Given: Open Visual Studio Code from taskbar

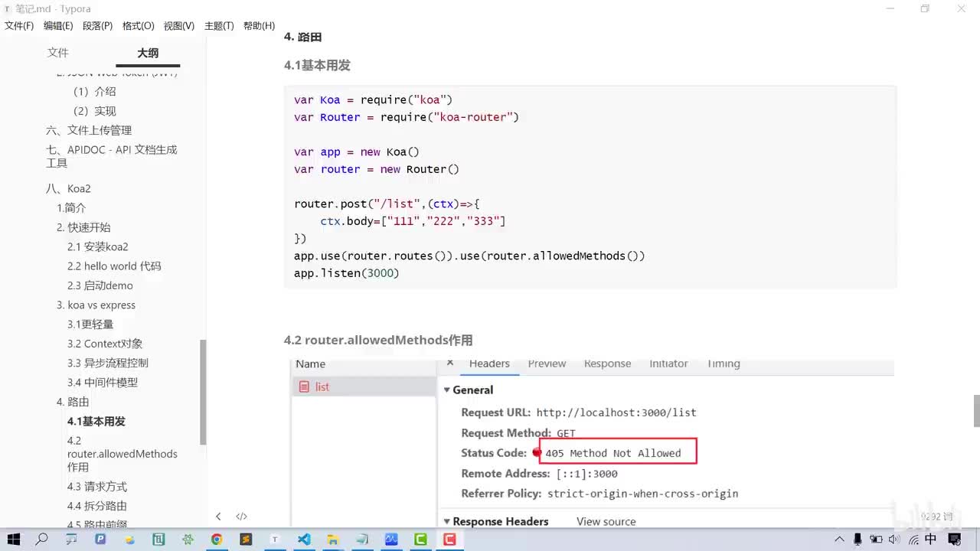Looking at the screenshot, I should [x=304, y=540].
